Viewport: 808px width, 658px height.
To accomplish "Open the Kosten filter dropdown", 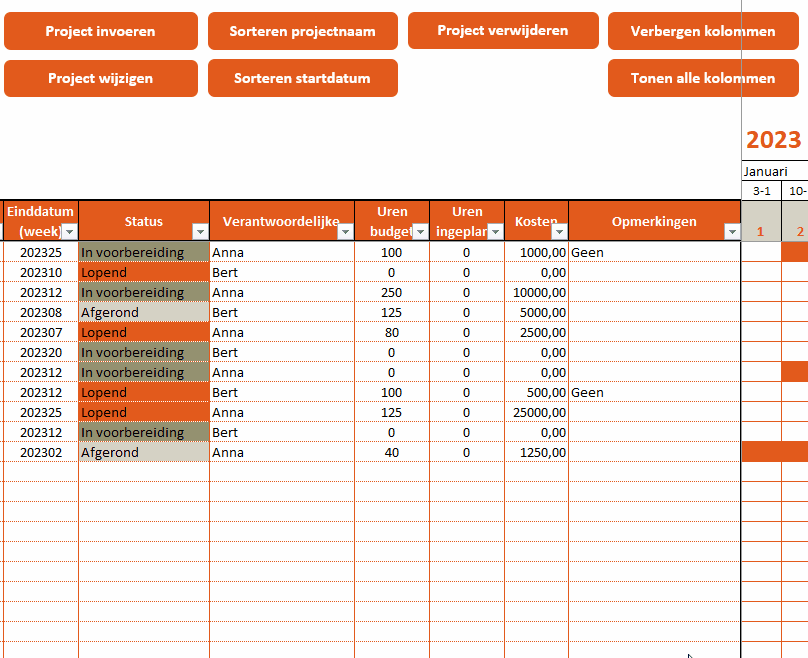I will tap(558, 233).
